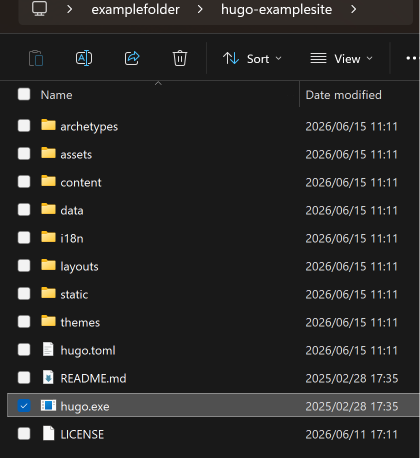Click the Paste clipboard icon
Image resolution: width=420 pixels, height=459 pixels.
point(36,59)
